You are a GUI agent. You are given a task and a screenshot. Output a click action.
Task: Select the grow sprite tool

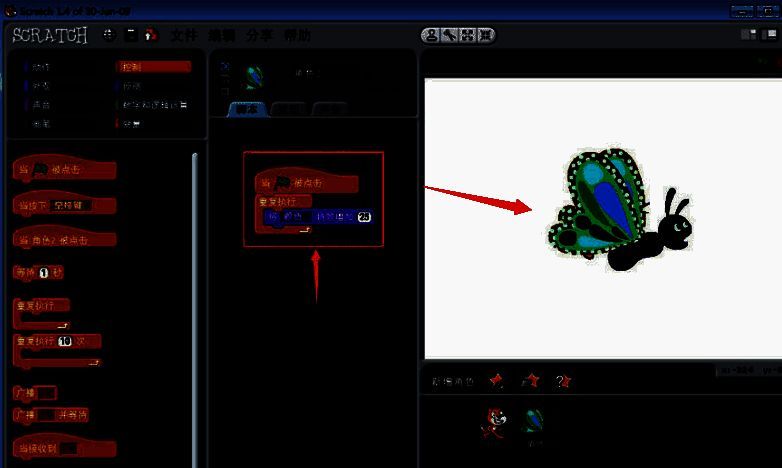[x=467, y=36]
